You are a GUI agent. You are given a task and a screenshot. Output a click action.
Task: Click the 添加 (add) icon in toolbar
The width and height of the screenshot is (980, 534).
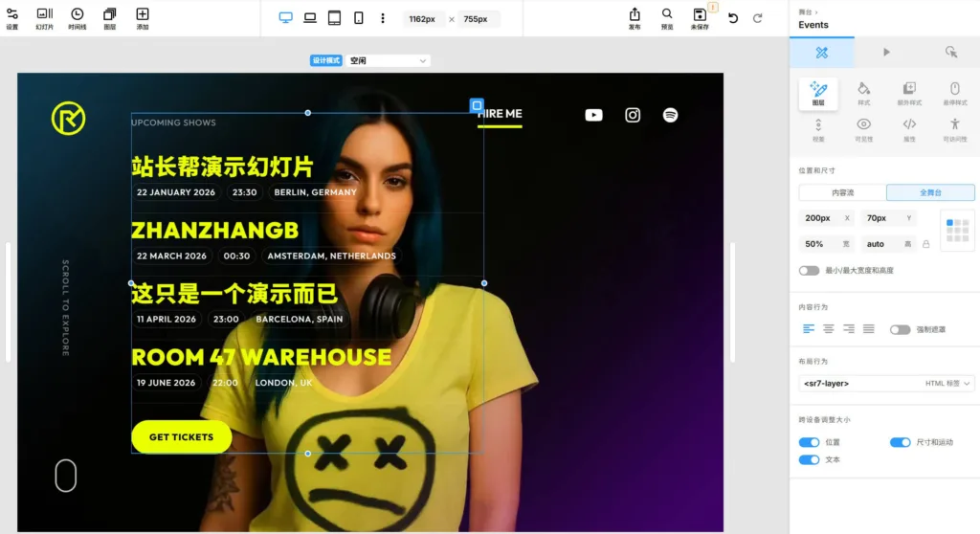click(143, 18)
